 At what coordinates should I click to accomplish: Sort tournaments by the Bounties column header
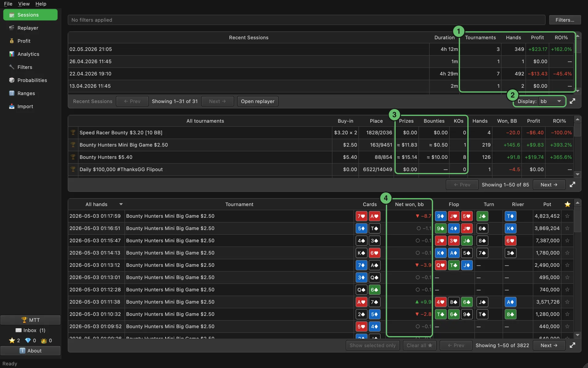[434, 121]
